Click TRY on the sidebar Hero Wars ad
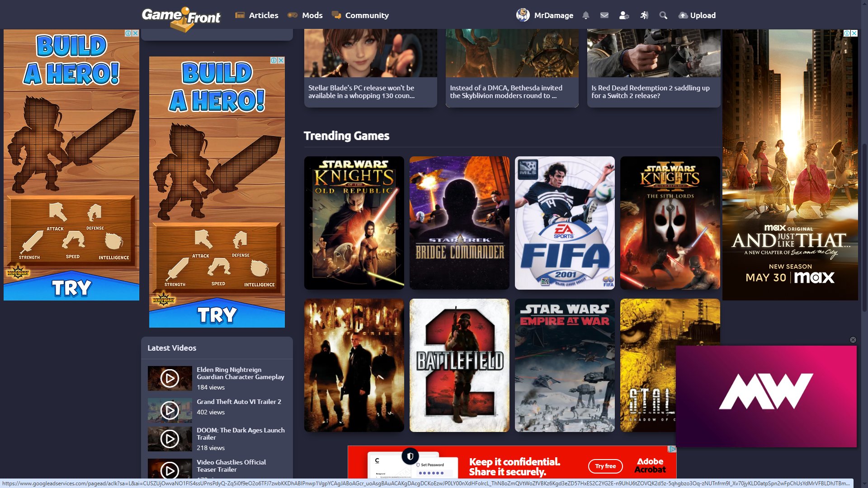The width and height of the screenshot is (868, 488). tap(217, 314)
